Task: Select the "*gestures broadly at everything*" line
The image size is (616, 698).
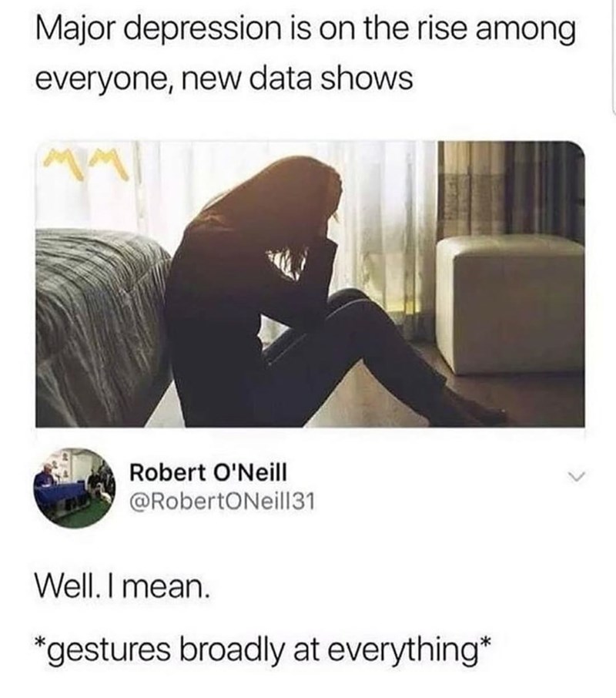Action: (x=263, y=649)
